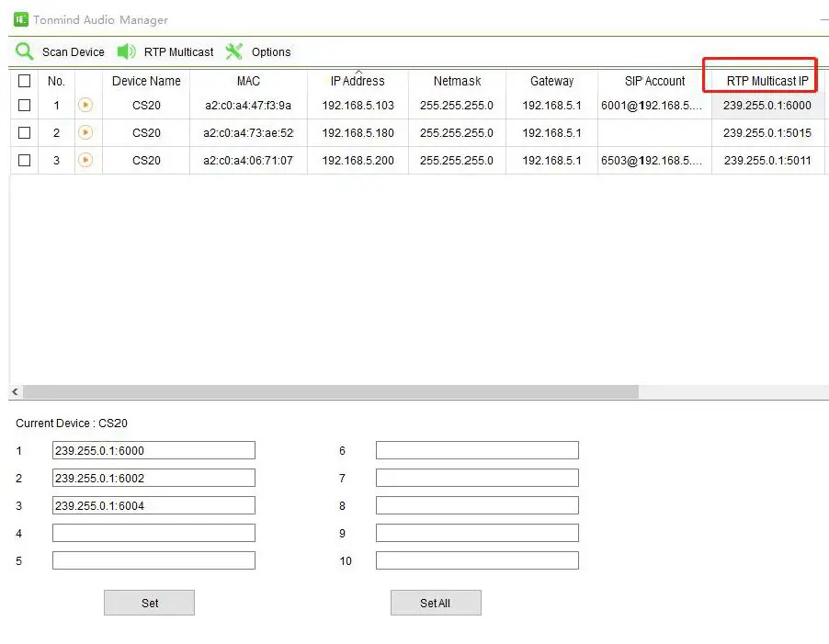Viewport: 829px width, 644px height.
Task: Click the RTP Multicast speaker icon
Action: point(126,51)
